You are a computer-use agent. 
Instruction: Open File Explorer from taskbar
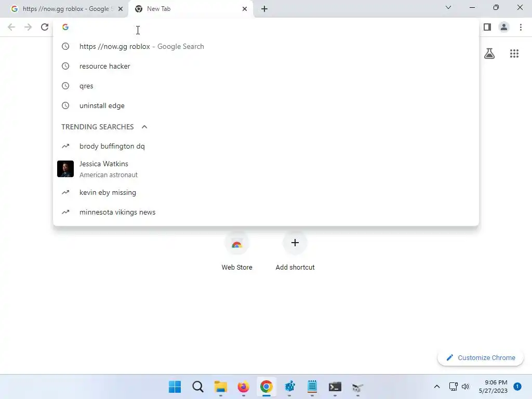(220, 387)
